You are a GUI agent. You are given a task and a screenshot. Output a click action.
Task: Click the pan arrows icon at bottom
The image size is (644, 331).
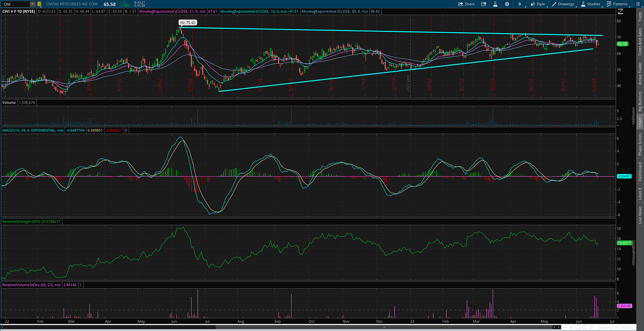coord(565,327)
